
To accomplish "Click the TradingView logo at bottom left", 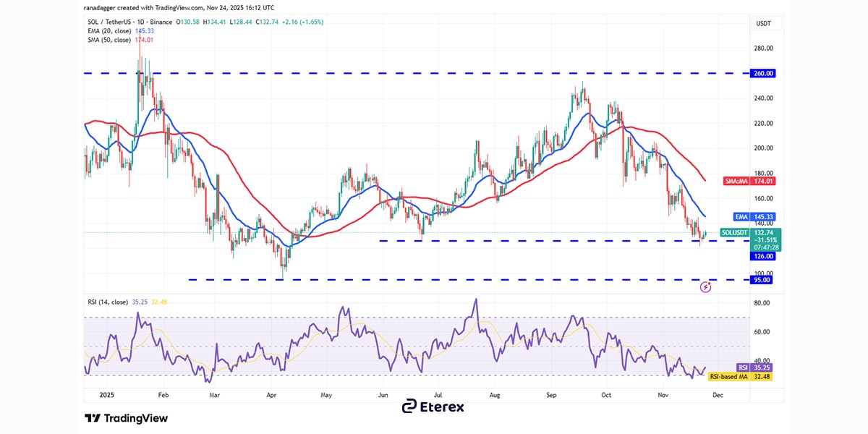I will click(127, 418).
